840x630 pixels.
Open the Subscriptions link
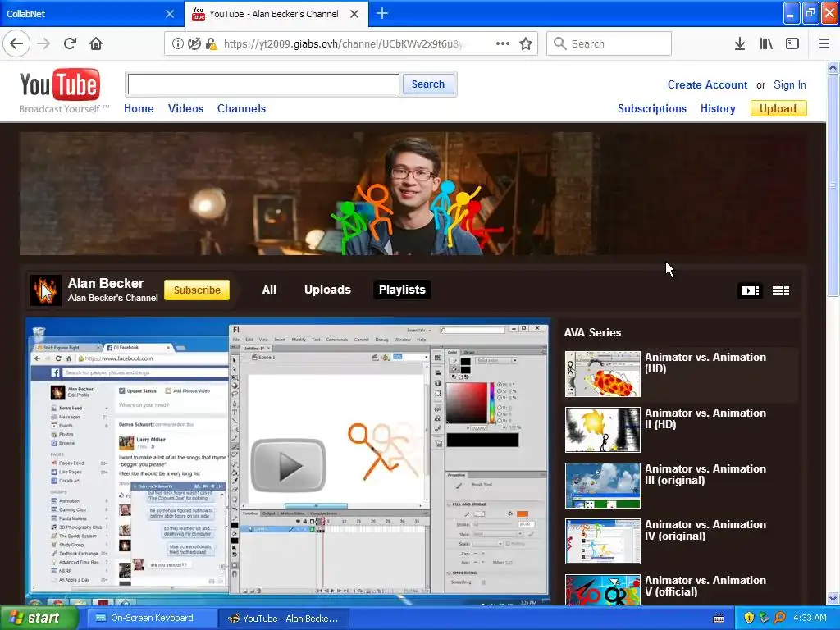[x=652, y=109]
